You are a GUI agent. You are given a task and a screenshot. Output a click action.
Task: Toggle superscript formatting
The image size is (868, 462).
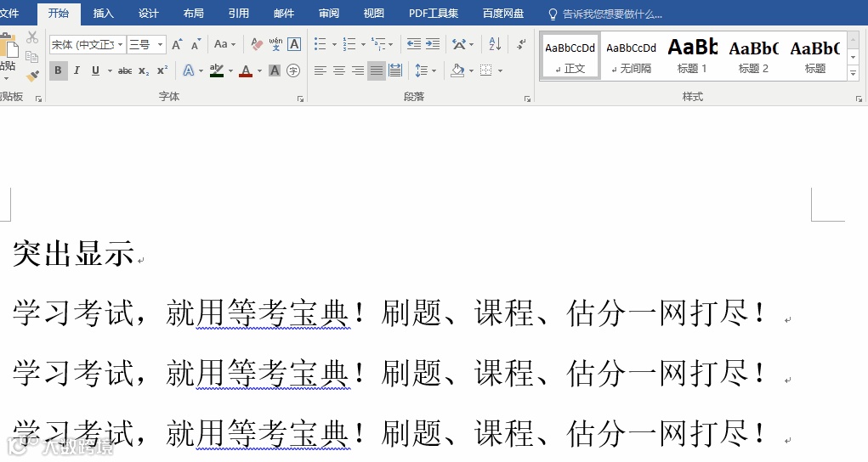162,70
